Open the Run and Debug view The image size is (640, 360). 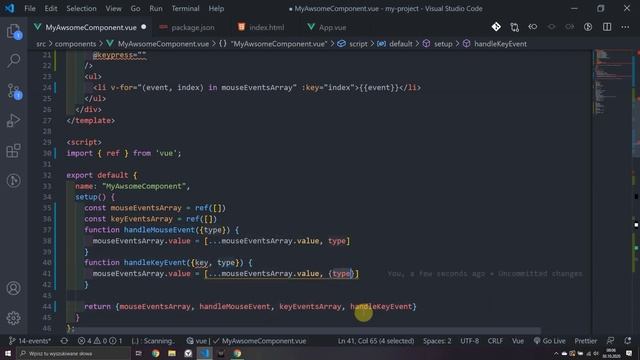[13, 120]
